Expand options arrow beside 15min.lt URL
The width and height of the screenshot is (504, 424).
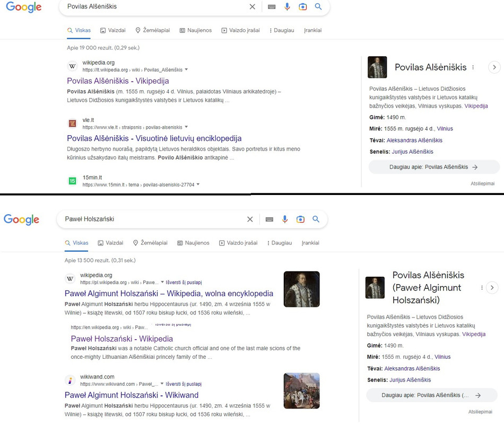[198, 184]
